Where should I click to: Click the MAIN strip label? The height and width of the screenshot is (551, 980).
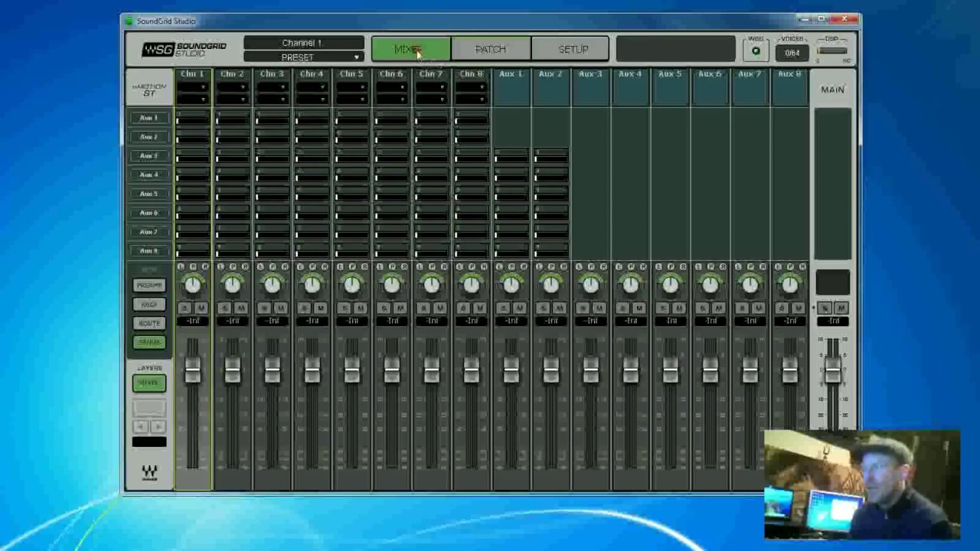click(832, 90)
